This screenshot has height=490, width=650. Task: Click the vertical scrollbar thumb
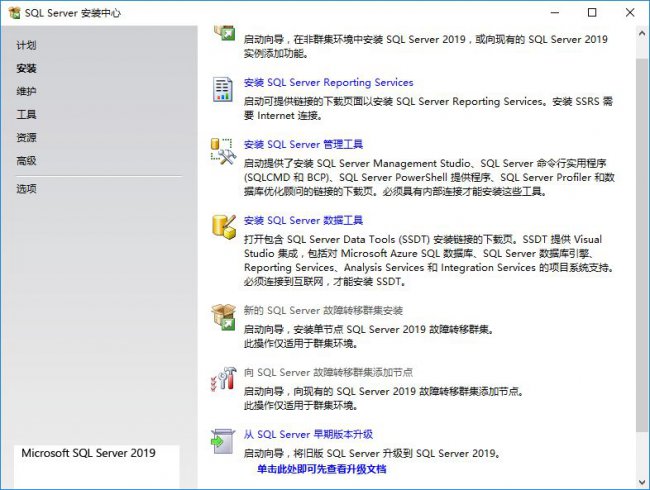pos(642,245)
